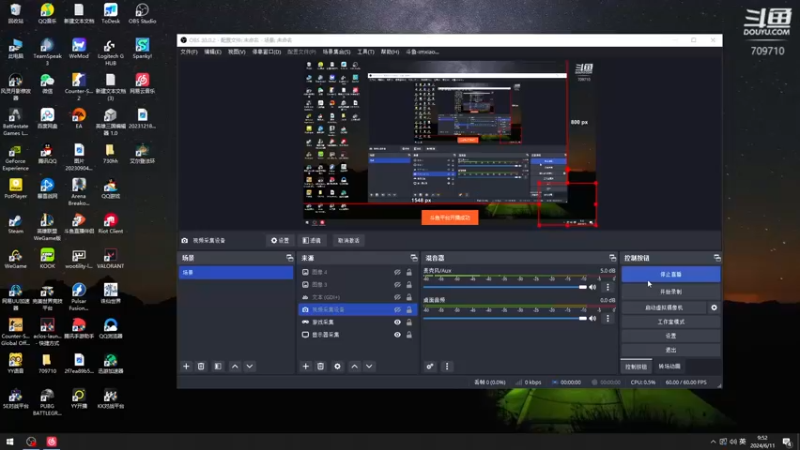Screen dimensions: 800x450
Task: Open KOOK desktop shortcut
Action: tap(47, 259)
